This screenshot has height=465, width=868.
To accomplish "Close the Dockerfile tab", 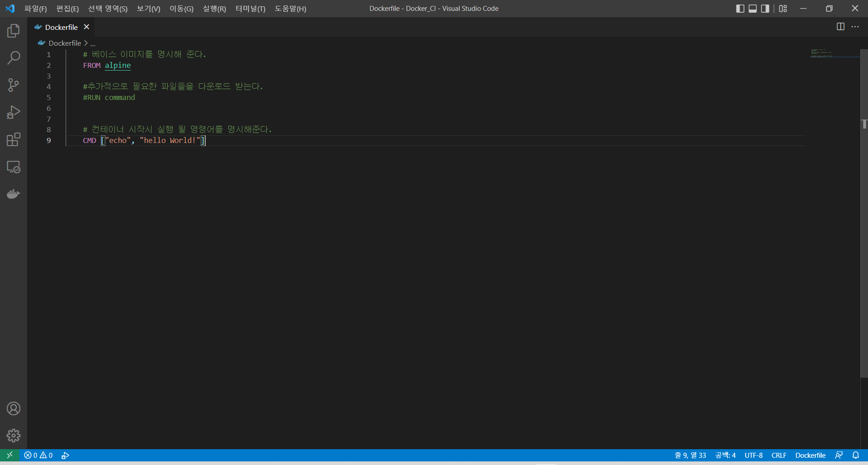I will [x=86, y=27].
